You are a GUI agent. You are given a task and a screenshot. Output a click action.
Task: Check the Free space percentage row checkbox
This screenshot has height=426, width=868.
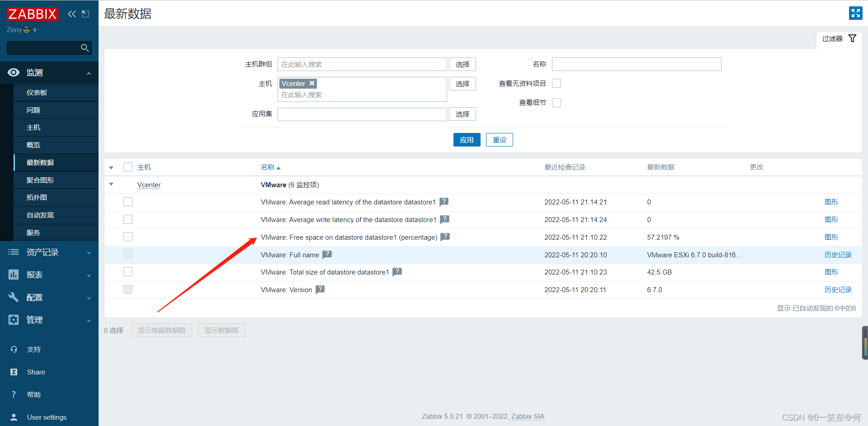point(128,237)
